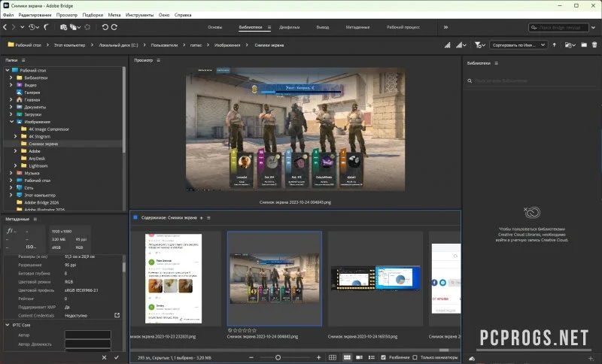Toggle ascending sort order arrow
Screen dimensions: 602x364
554,45
